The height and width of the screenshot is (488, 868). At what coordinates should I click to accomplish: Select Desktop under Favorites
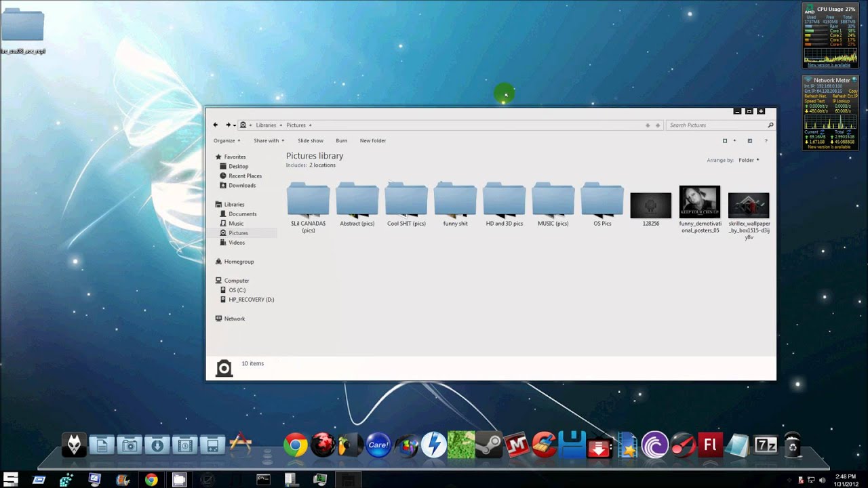(239, 166)
